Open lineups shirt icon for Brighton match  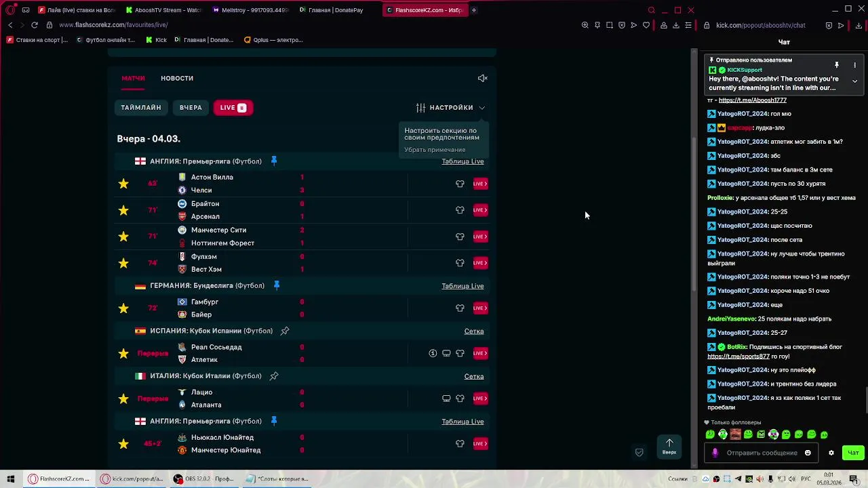[460, 210]
